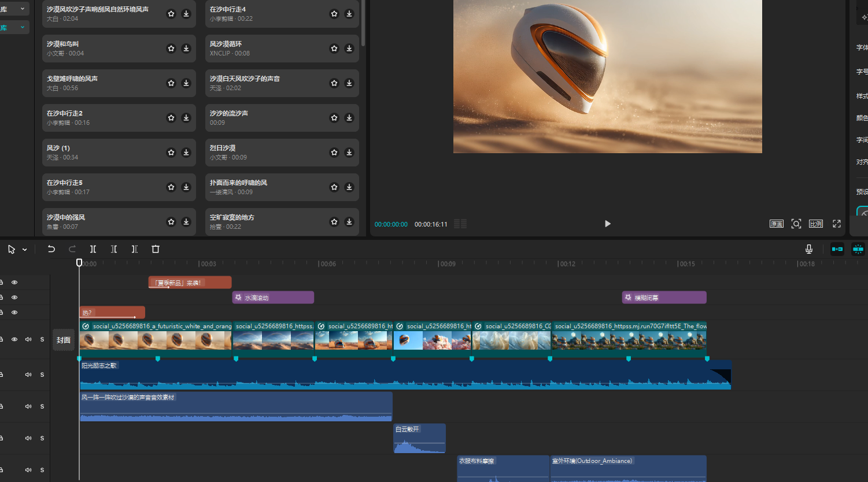Image resolution: width=868 pixels, height=482 pixels.
Task: Expand the cyan highlighted library dropdown
Action: [x=23, y=27]
